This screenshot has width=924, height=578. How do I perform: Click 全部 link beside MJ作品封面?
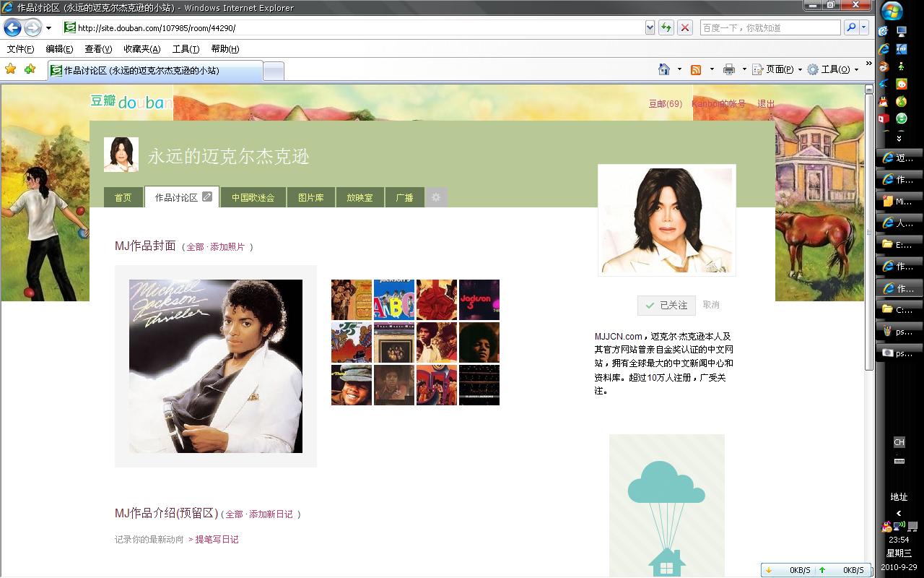[195, 247]
